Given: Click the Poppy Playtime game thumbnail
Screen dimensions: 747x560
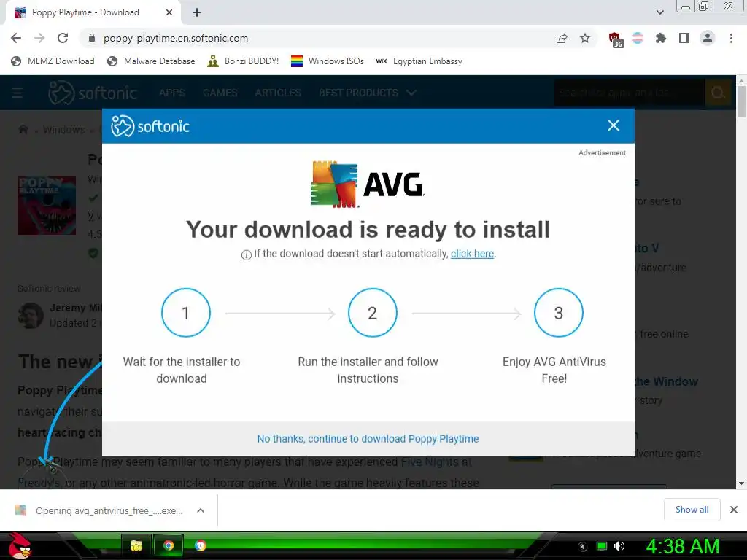Looking at the screenshot, I should [x=47, y=206].
